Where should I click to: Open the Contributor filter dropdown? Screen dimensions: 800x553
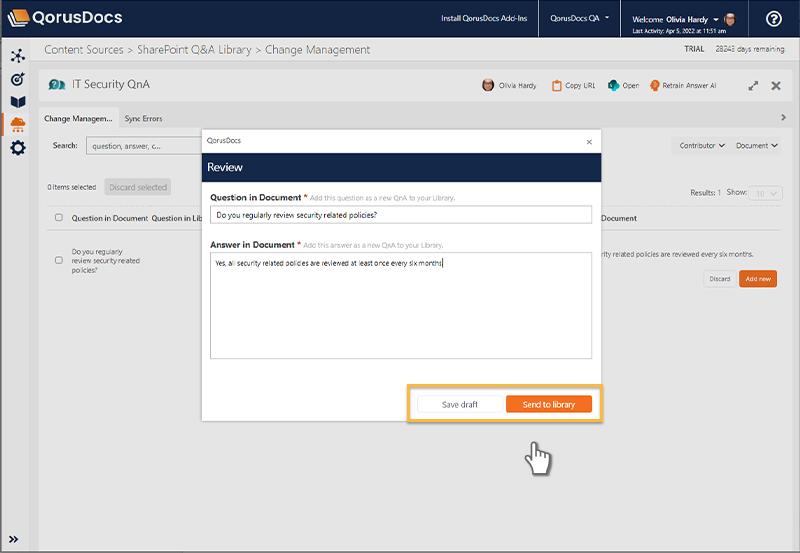click(x=702, y=146)
